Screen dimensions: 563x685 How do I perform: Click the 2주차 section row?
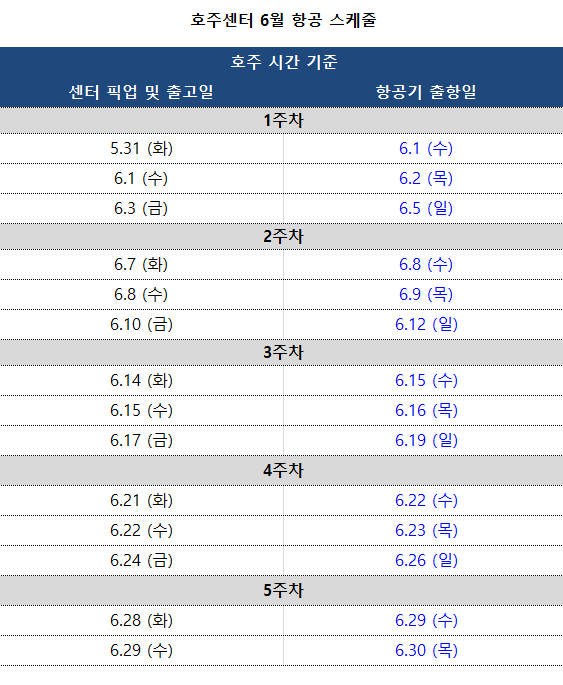pyautogui.click(x=281, y=236)
